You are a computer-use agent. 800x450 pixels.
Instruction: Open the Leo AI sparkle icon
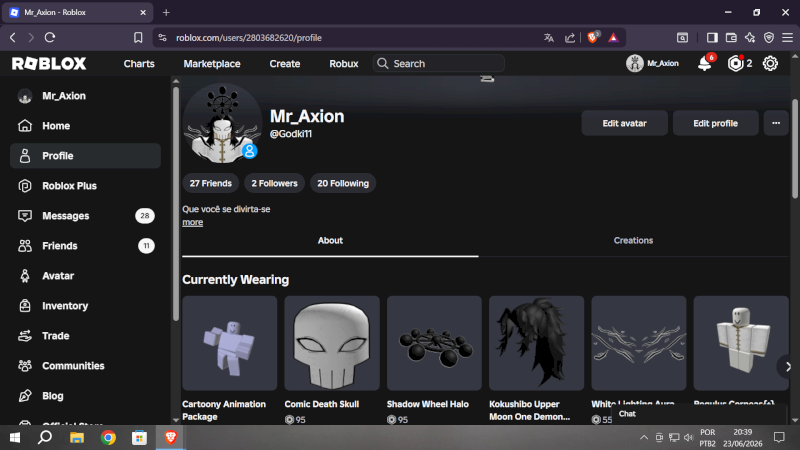click(750, 38)
